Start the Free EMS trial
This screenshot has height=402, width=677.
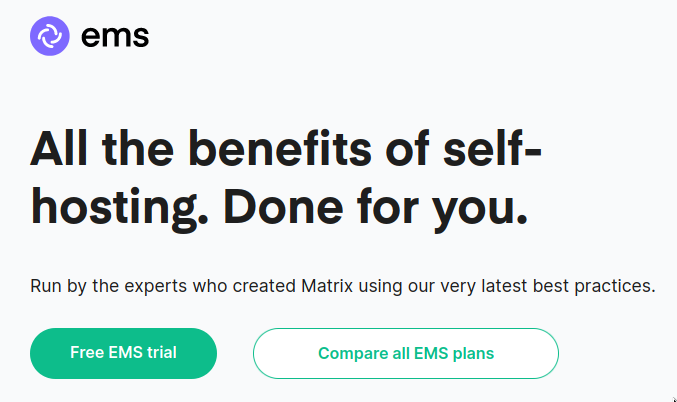[x=123, y=353]
